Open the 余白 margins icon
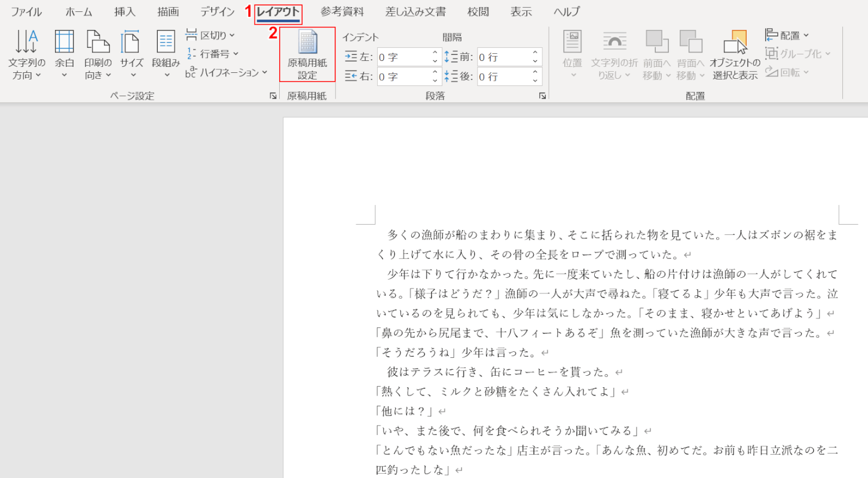This screenshot has height=478, width=868. 64,43
